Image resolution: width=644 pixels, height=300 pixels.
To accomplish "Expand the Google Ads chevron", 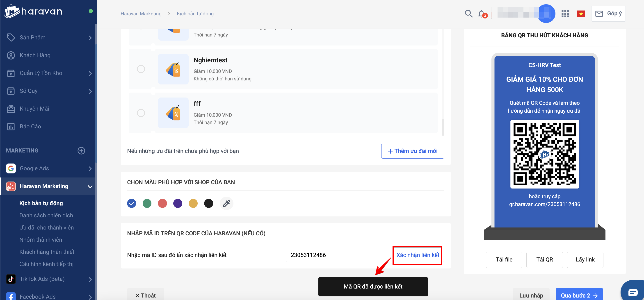I will point(90,169).
